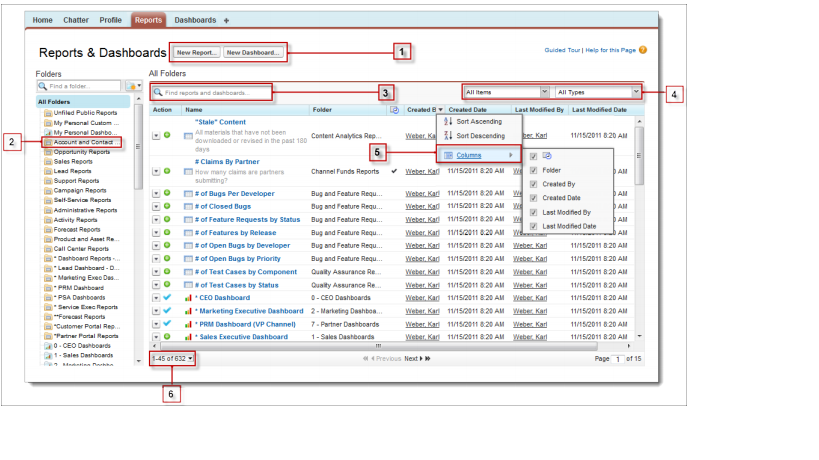This screenshot has height=460, width=819.
Task: Choose Sort Descending from the column menu
Action: click(479, 136)
